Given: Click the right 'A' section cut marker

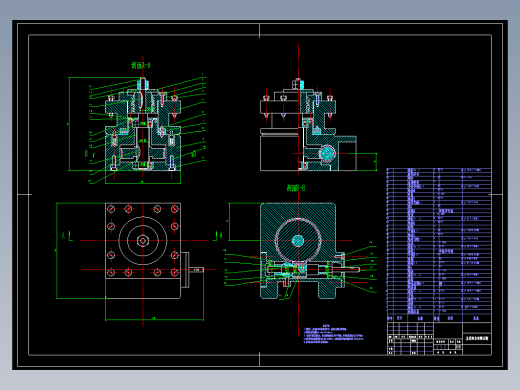Looking at the screenshot, I should point(218,236).
